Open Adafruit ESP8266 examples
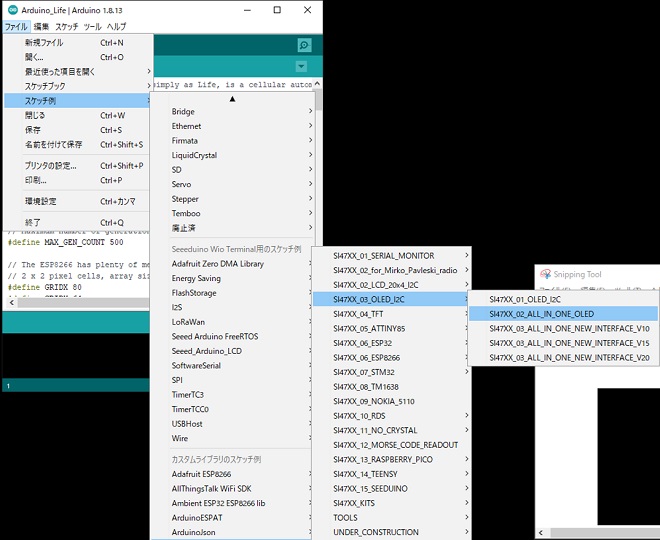660x540 pixels. click(233, 474)
